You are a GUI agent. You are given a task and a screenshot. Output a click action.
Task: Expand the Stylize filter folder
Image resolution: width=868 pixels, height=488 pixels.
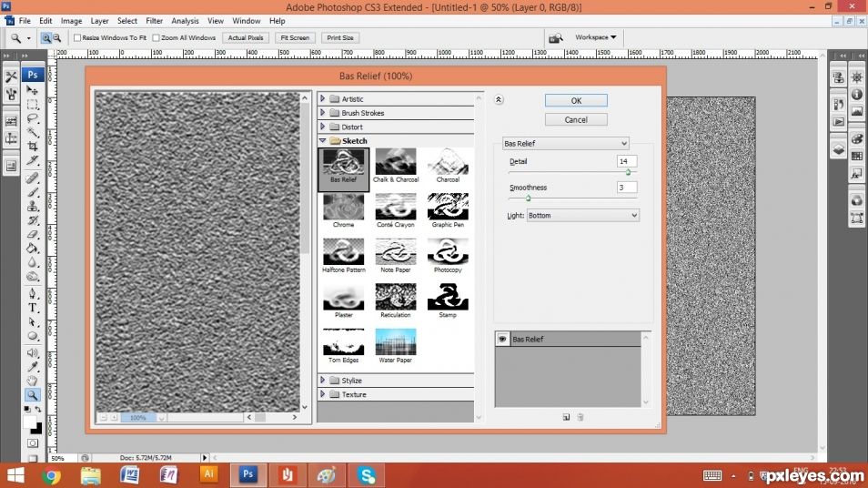[x=323, y=380]
